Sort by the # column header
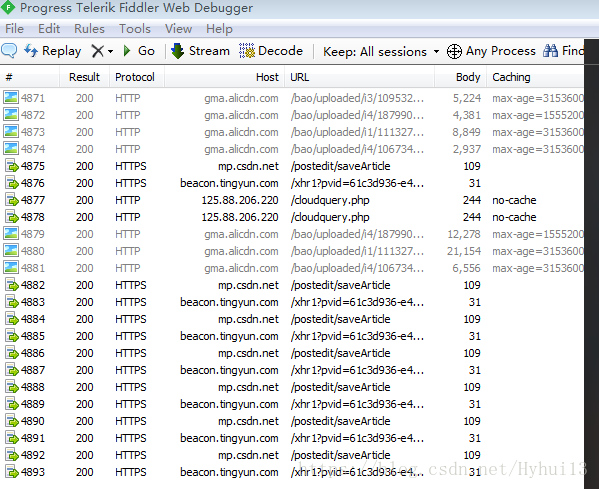This screenshot has height=489, width=599. tap(30, 77)
